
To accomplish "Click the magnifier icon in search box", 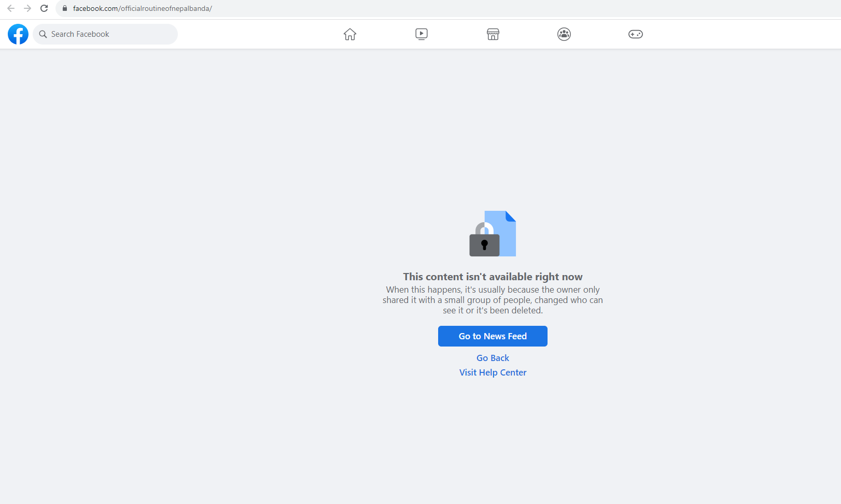I will pos(43,34).
